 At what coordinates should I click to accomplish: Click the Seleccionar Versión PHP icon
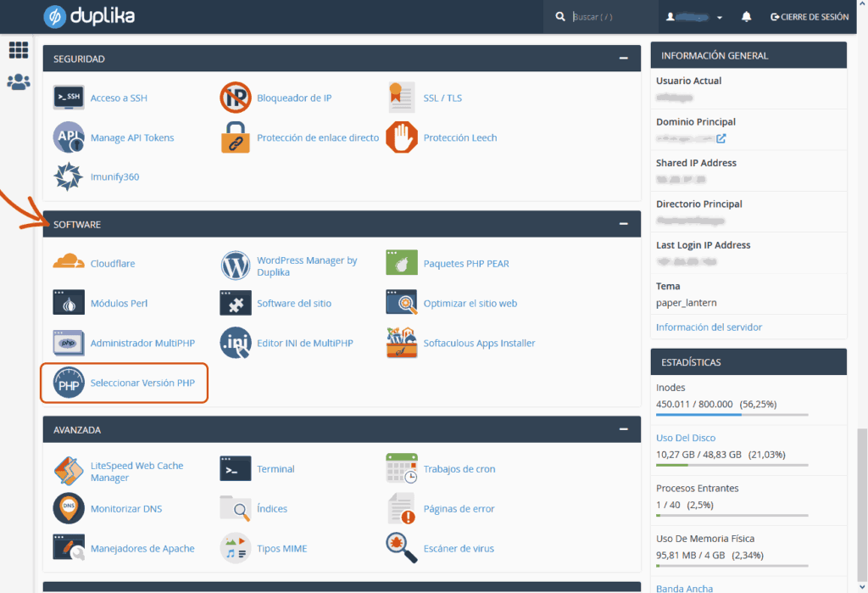(x=69, y=383)
